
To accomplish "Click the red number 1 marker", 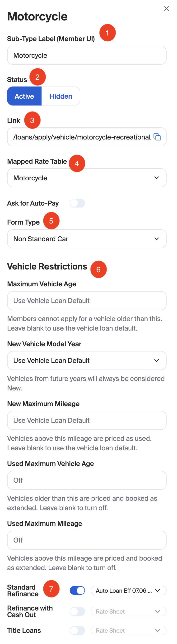I will point(107,33).
